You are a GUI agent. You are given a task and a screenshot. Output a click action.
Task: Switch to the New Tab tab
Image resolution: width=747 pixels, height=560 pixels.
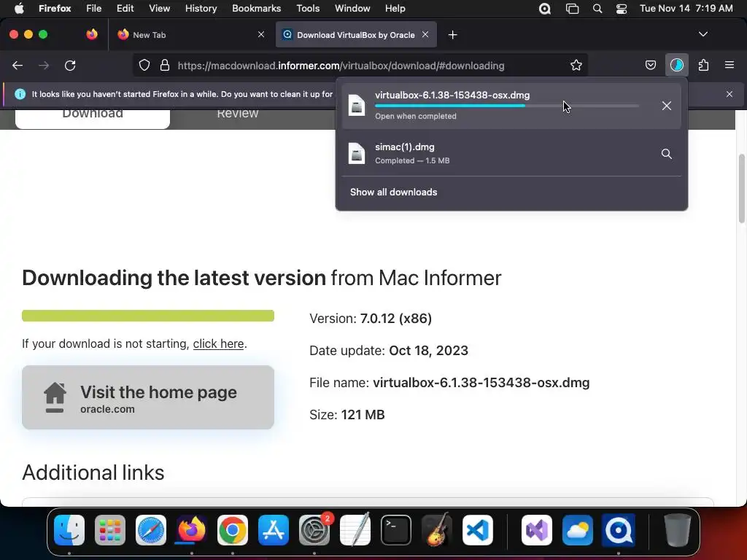pyautogui.click(x=190, y=34)
